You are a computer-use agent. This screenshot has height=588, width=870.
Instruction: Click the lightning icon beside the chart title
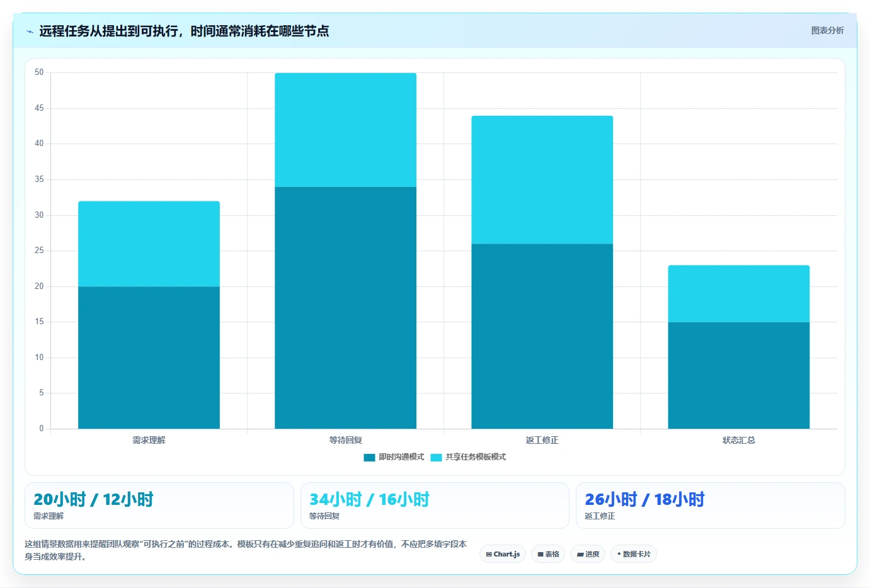[x=30, y=31]
